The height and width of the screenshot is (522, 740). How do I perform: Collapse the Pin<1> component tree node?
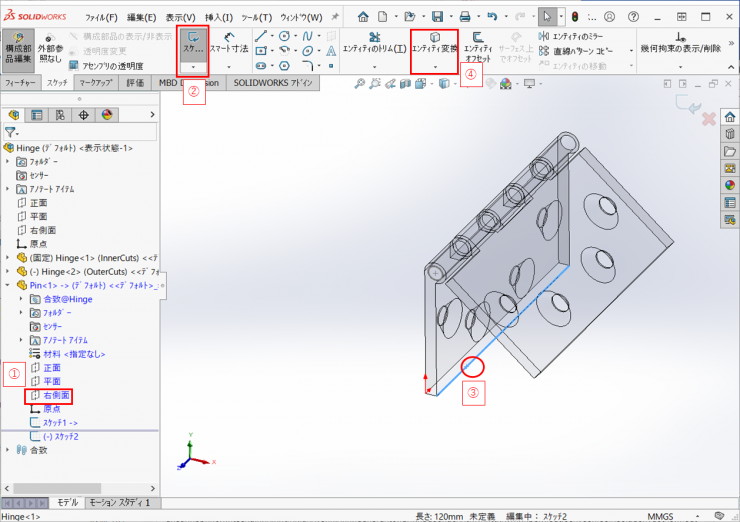point(9,285)
